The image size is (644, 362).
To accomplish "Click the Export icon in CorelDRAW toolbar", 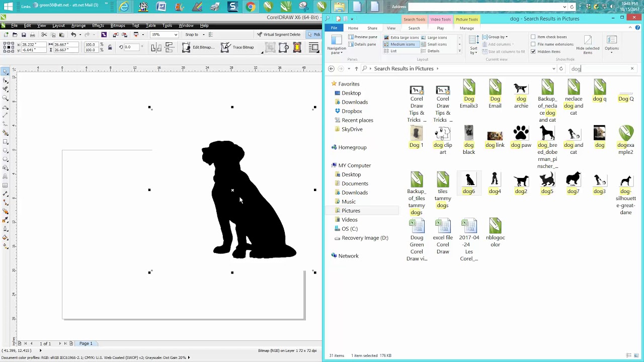I will (x=124, y=35).
